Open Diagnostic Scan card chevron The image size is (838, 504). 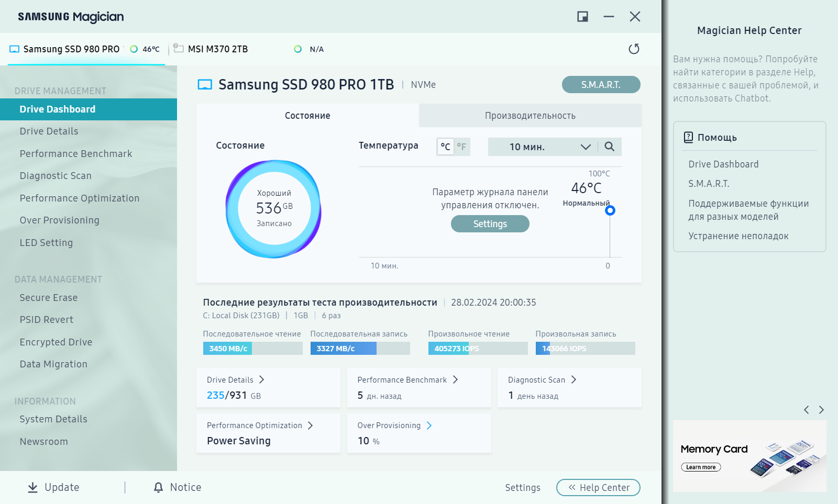574,379
